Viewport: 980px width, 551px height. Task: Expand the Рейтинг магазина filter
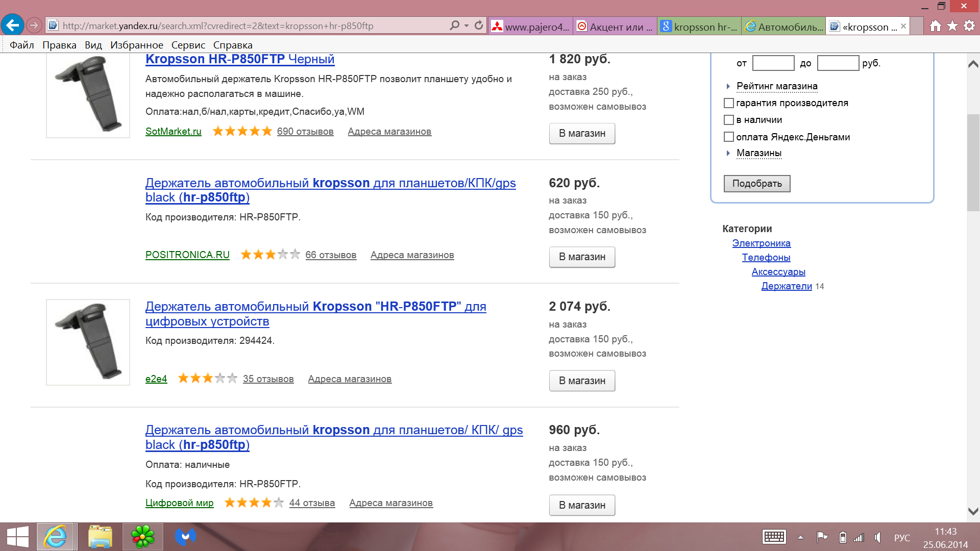[776, 86]
